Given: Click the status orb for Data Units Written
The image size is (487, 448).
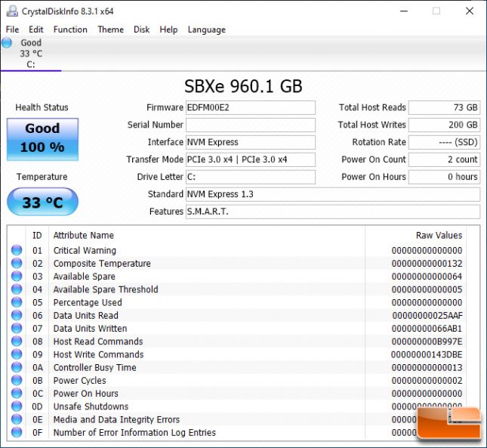Looking at the screenshot, I should tap(17, 328).
